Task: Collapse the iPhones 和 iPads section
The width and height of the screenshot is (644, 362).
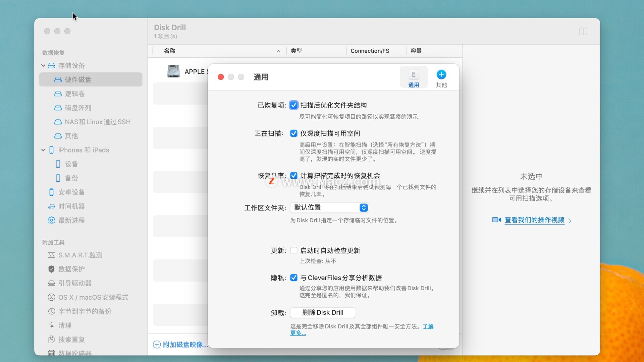Action: click(43, 150)
